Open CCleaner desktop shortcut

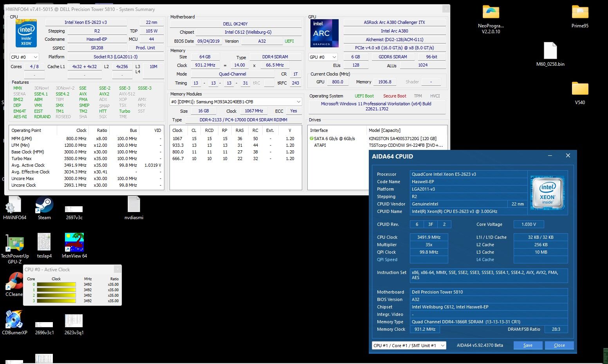[x=14, y=285]
